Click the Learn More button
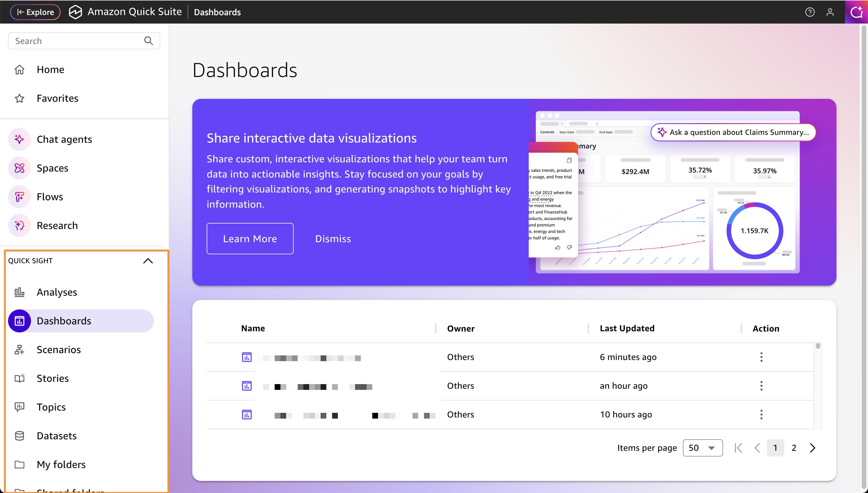The height and width of the screenshot is (493, 868). 250,239
